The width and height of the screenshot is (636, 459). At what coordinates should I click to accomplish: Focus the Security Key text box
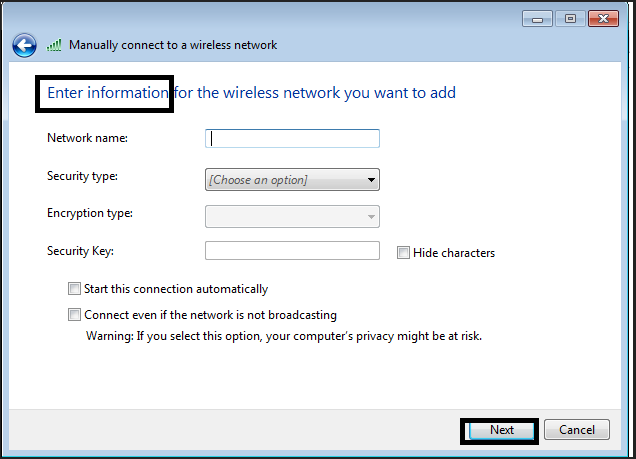click(x=292, y=251)
